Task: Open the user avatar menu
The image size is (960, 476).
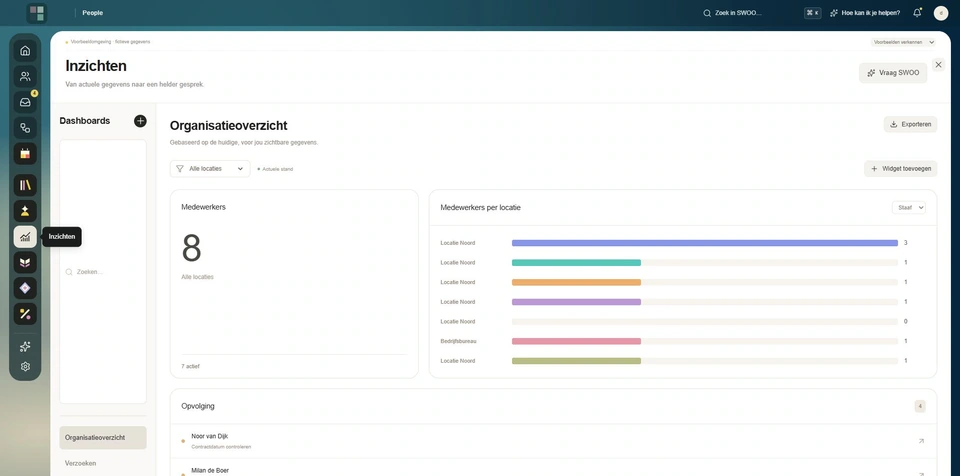Action: [941, 13]
